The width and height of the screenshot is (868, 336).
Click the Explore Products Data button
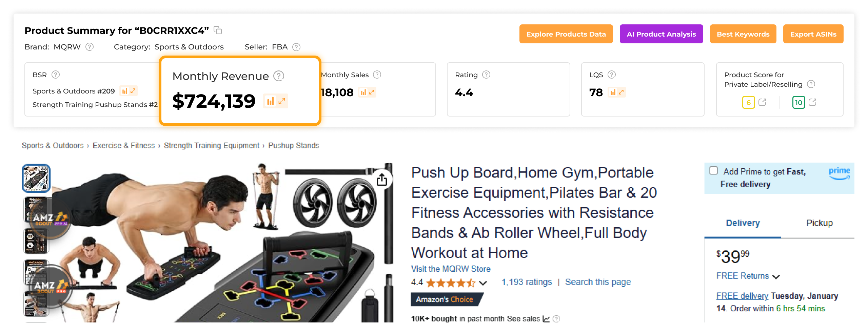566,34
